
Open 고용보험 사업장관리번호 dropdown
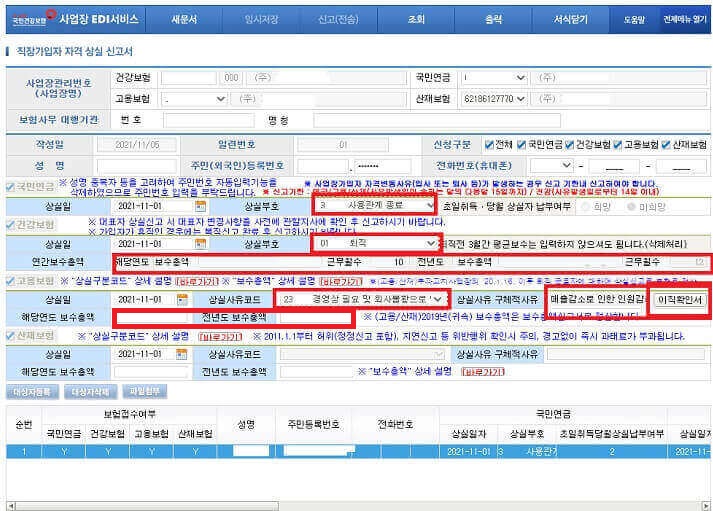[x=195, y=99]
